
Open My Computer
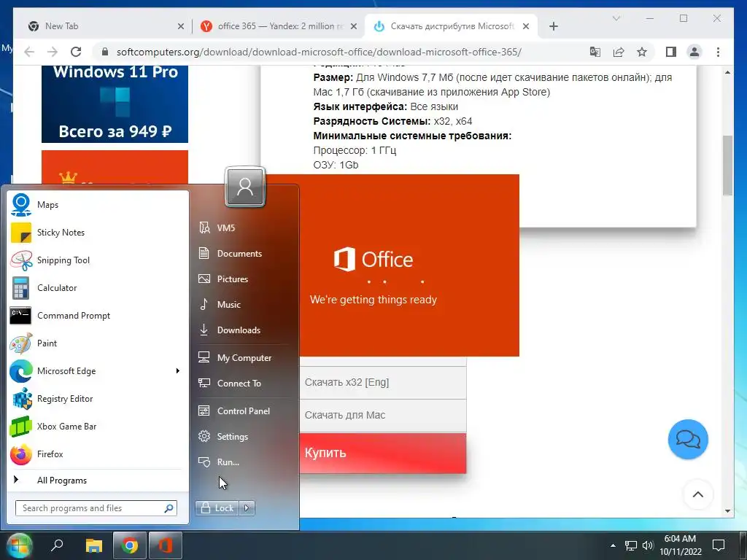pos(244,357)
